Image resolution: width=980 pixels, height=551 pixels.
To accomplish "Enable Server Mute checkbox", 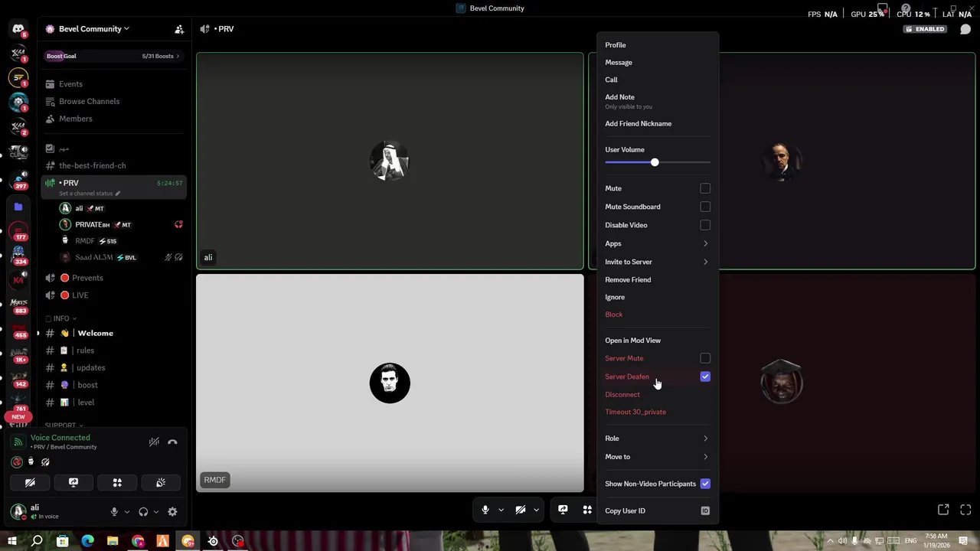I will pyautogui.click(x=705, y=358).
